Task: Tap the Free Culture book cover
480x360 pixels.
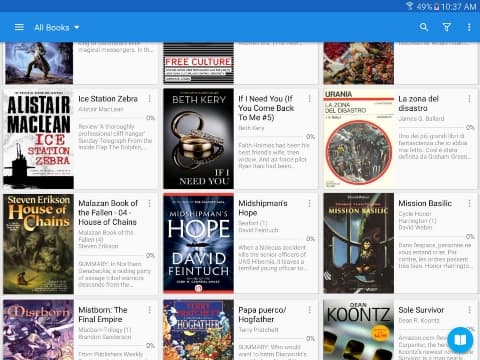Action: (198, 63)
